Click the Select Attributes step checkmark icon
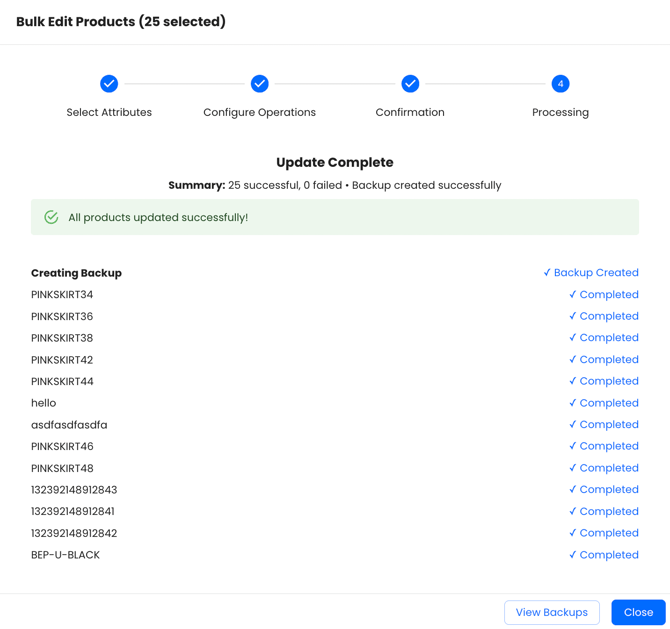Image resolution: width=670 pixels, height=629 pixels. click(x=109, y=84)
